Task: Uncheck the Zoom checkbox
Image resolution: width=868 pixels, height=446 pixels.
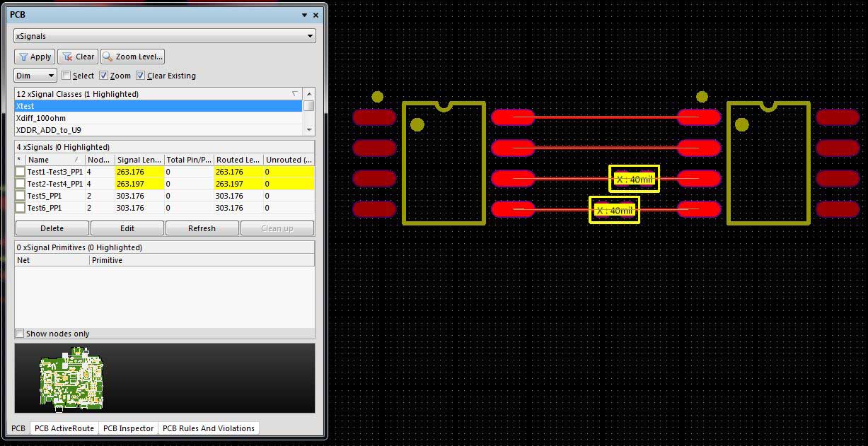Action: coord(104,76)
